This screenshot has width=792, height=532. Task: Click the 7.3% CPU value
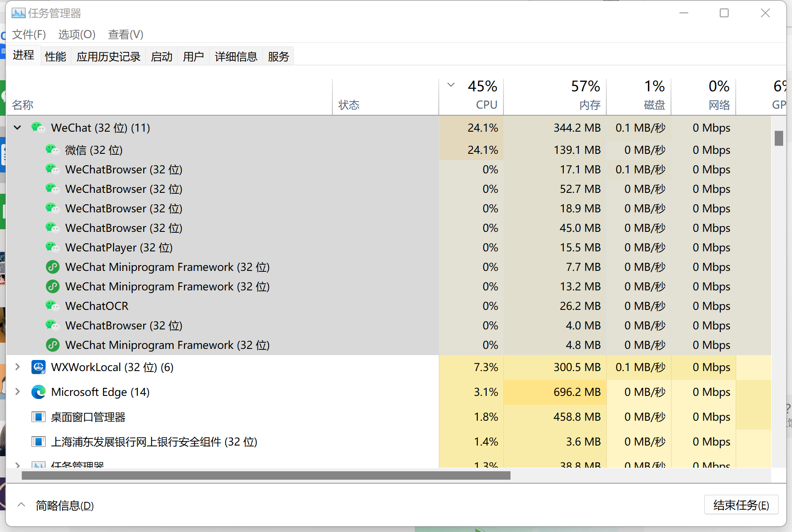[486, 367]
